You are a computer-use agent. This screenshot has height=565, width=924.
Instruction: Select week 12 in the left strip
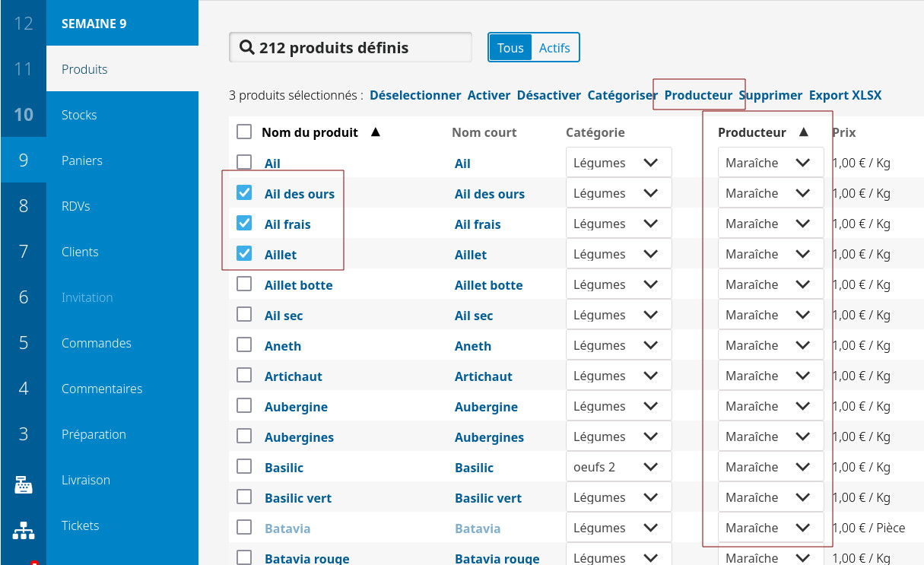(24, 24)
